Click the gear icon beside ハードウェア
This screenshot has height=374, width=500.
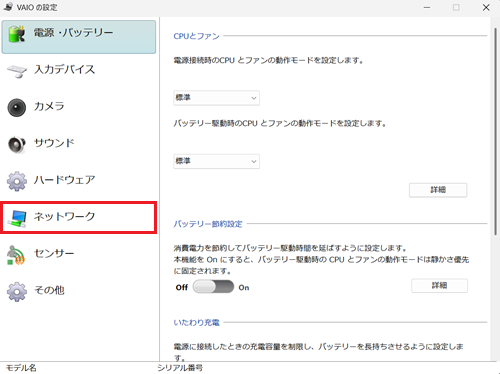tap(17, 181)
